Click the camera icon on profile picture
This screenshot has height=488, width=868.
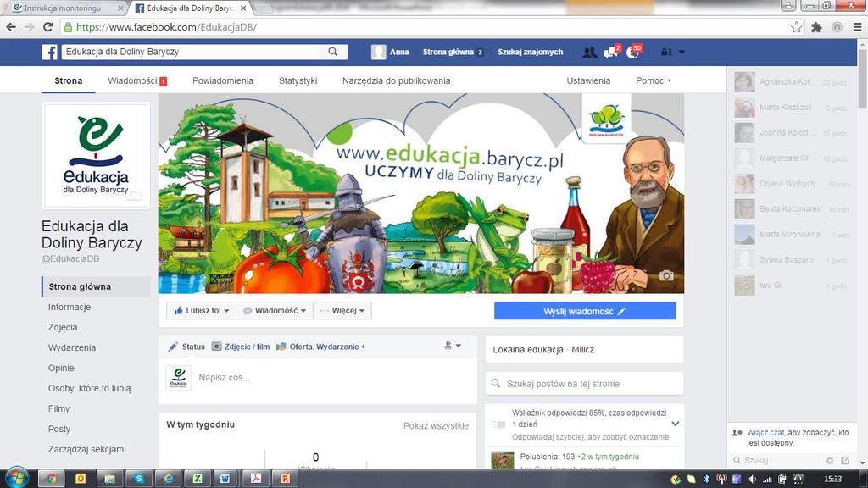pos(133,195)
